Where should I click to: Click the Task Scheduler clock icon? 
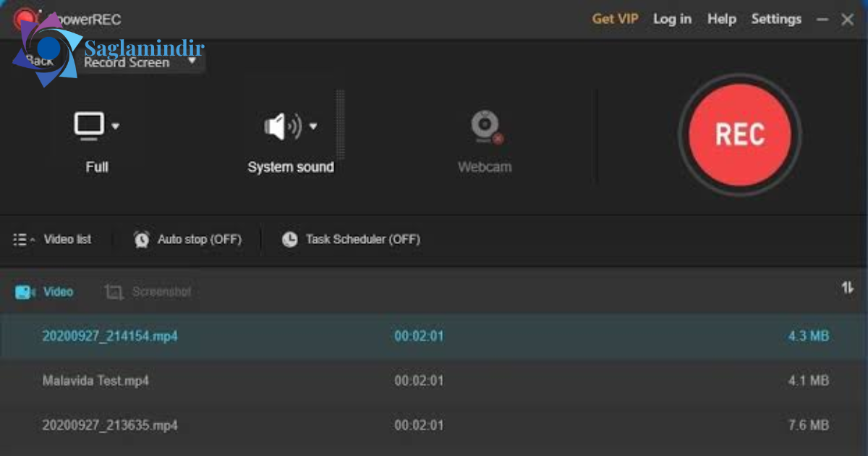[289, 240]
